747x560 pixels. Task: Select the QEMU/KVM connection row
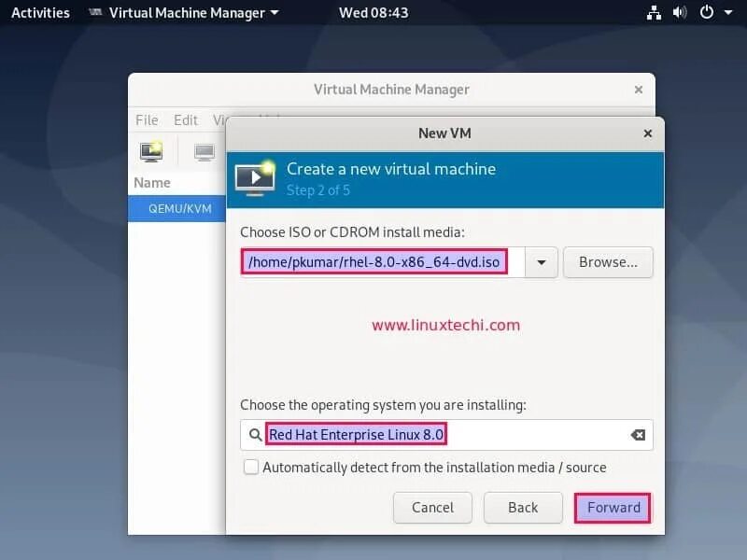[176, 208]
